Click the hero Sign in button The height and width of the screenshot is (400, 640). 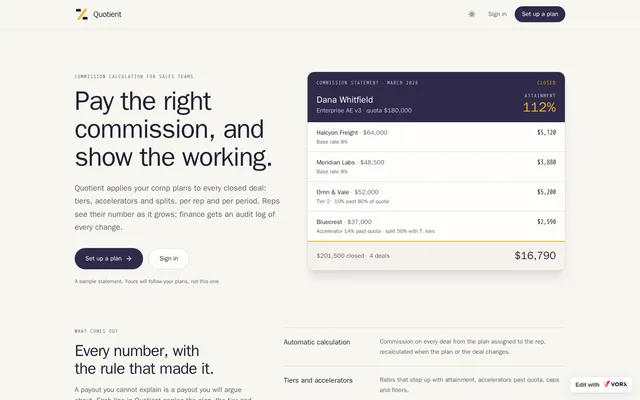169,258
